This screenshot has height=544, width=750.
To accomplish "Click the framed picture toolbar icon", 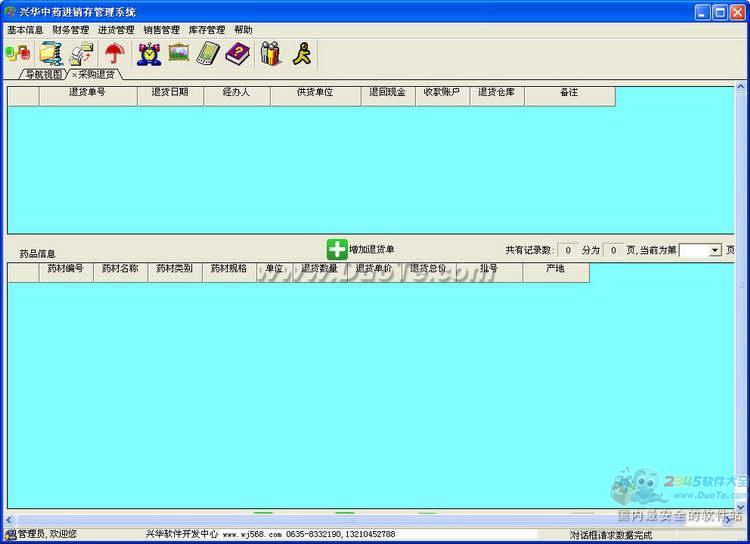I will 179,54.
